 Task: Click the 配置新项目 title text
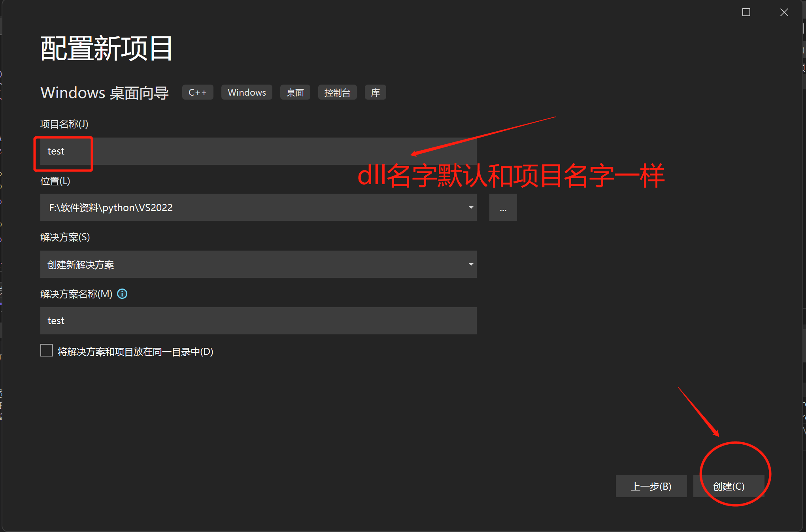[x=106, y=47]
